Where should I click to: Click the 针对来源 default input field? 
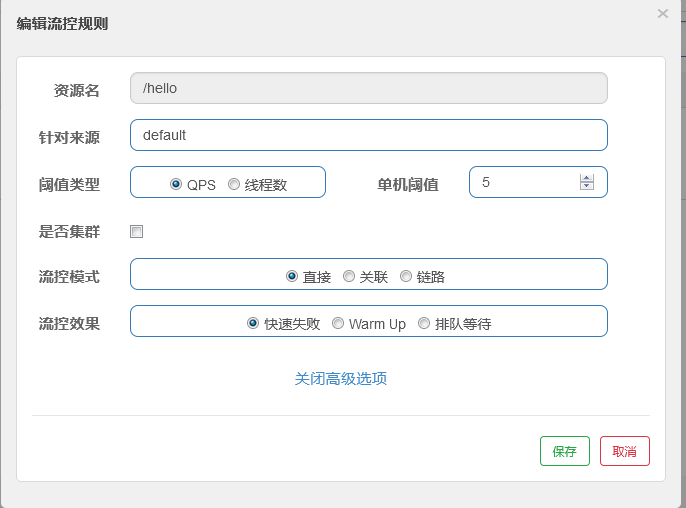point(369,135)
